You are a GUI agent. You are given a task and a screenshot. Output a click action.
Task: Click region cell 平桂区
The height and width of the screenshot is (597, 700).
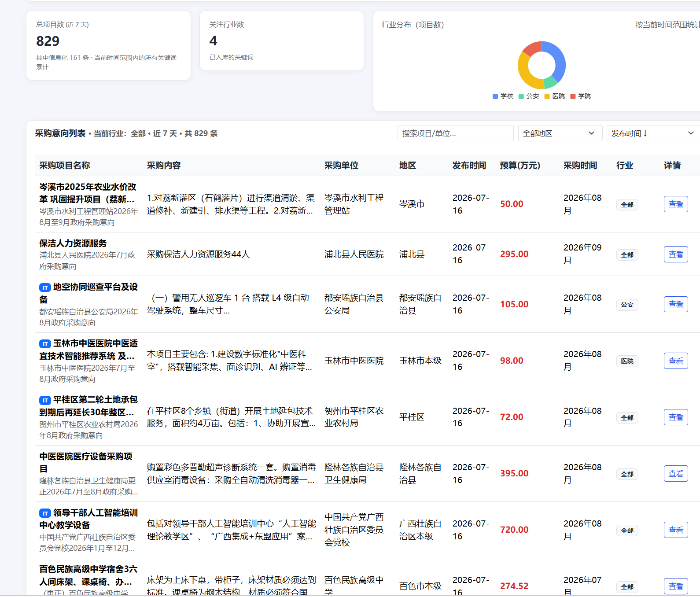(x=412, y=417)
